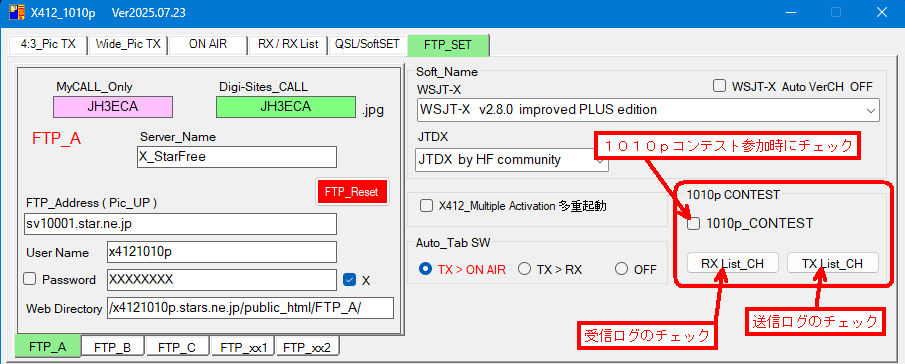905x364 pixels.
Task: Enable WSJT-X Auto VerCH checkbox
Action: coord(719,87)
